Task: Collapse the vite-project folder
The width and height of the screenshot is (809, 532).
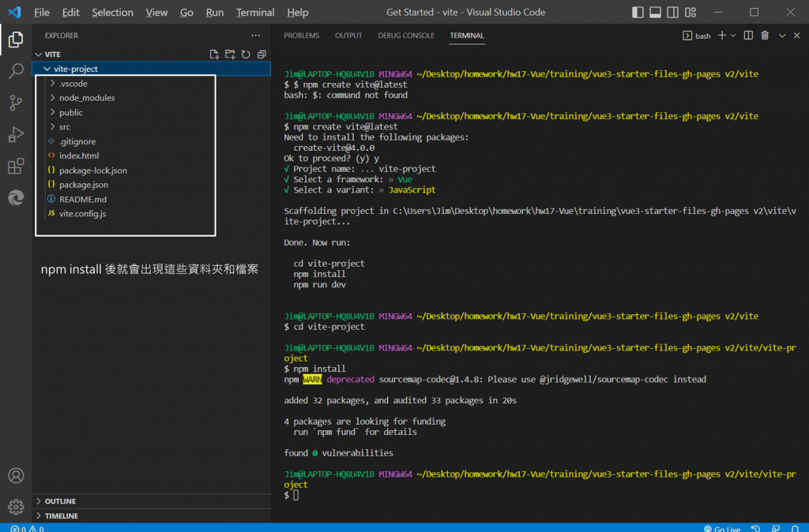Action: pyautogui.click(x=47, y=69)
